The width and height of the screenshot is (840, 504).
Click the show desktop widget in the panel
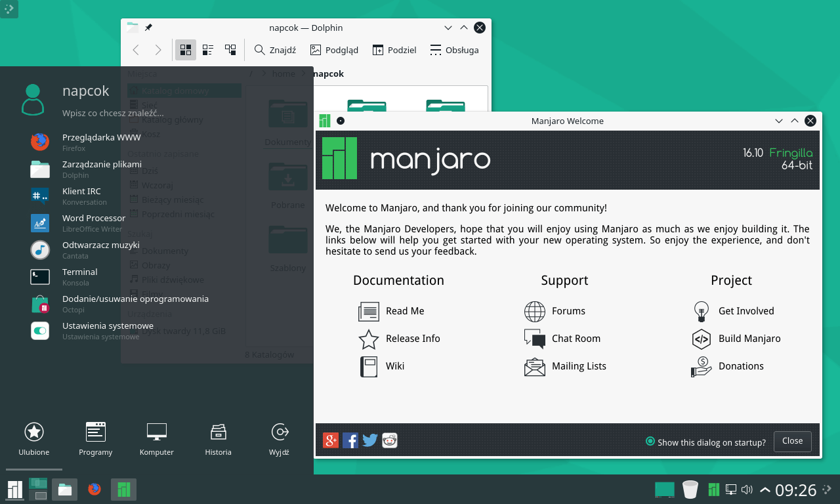[665, 490]
